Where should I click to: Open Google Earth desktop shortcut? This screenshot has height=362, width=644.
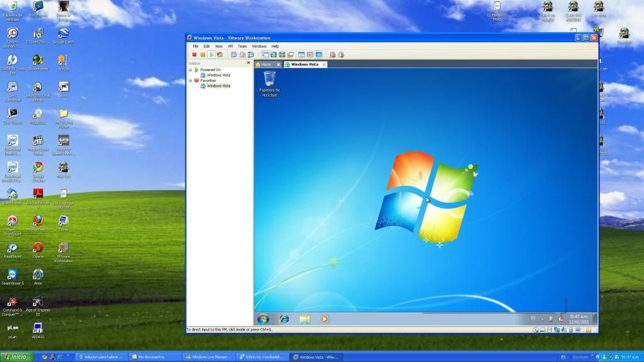point(64,36)
